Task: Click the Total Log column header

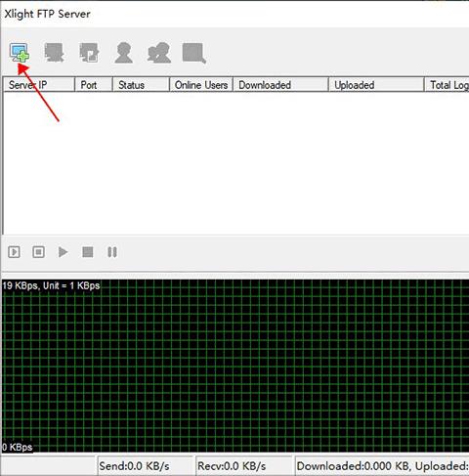Action: [x=447, y=85]
